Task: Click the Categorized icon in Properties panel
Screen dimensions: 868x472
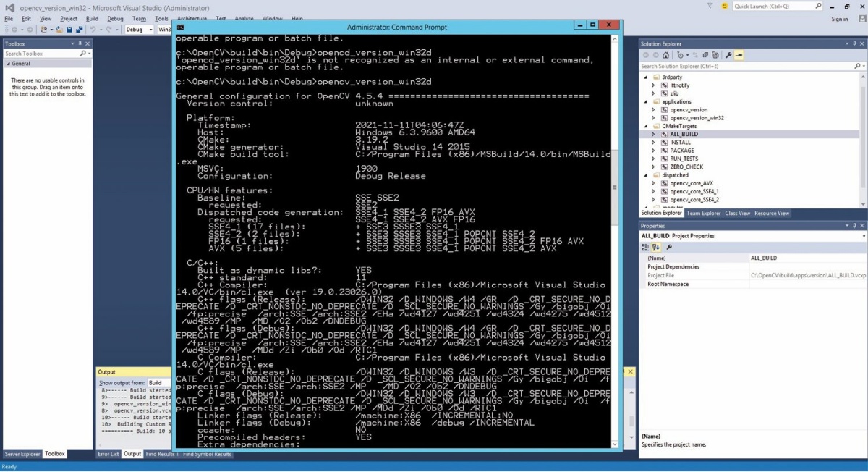Action: [646, 247]
